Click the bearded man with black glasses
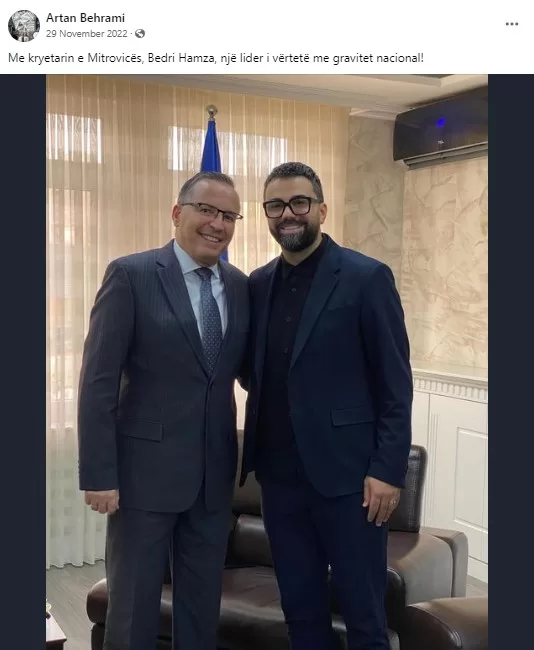This screenshot has width=534, height=650. [327, 404]
